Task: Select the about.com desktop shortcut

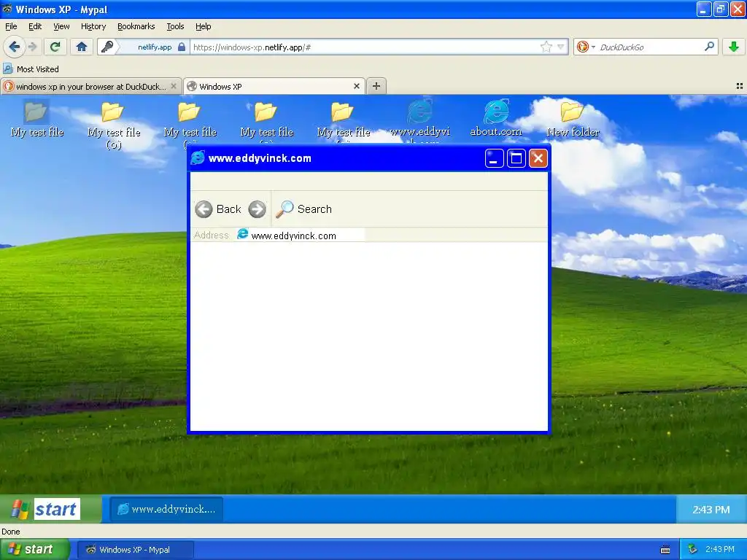Action: click(496, 119)
